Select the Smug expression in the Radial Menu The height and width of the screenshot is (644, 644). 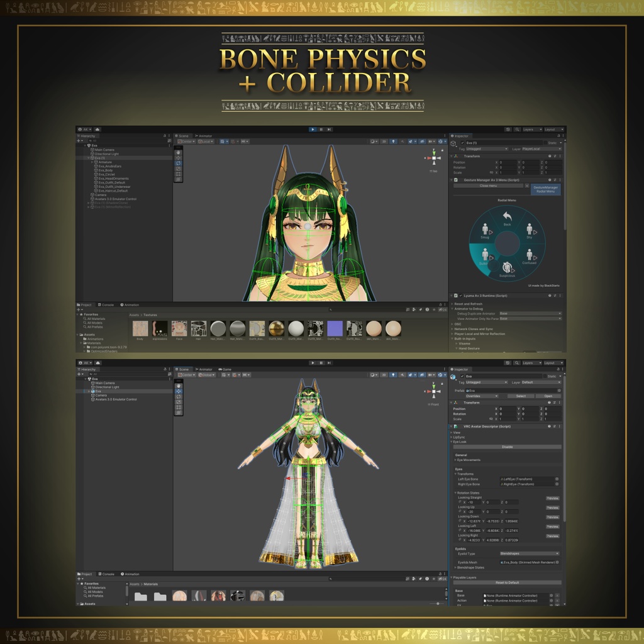click(485, 230)
